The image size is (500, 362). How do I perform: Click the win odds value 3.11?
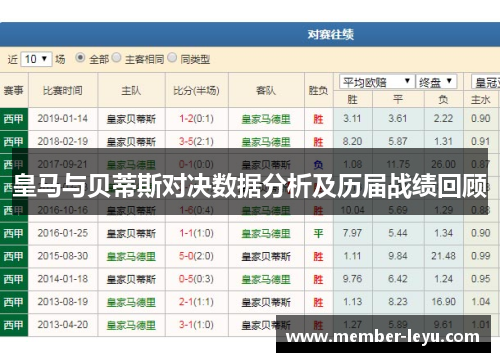tap(352, 119)
